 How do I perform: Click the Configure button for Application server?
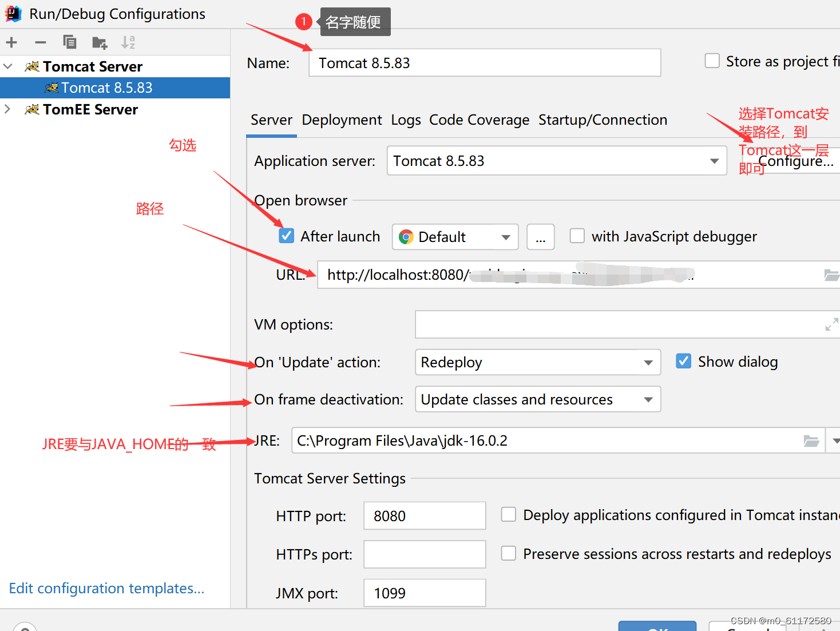[796, 161]
